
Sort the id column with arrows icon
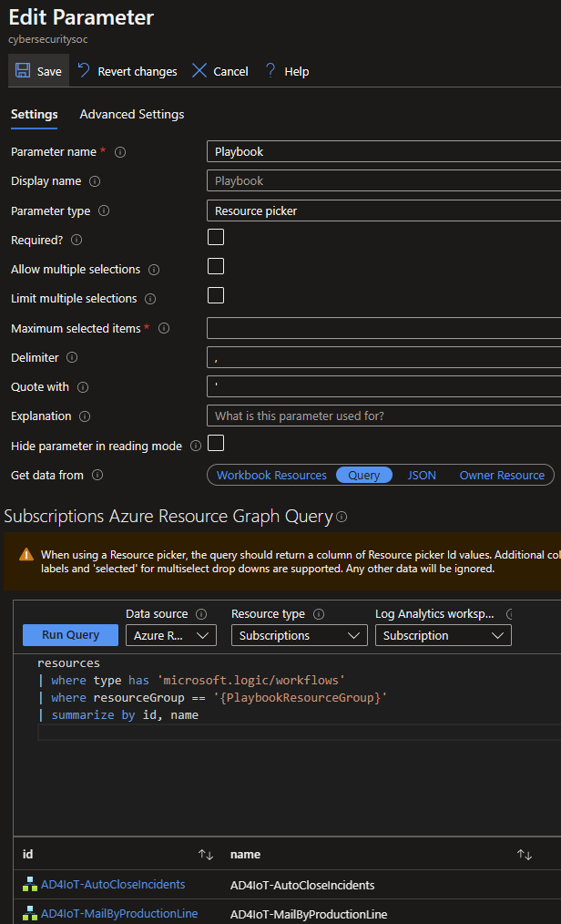coord(206,855)
